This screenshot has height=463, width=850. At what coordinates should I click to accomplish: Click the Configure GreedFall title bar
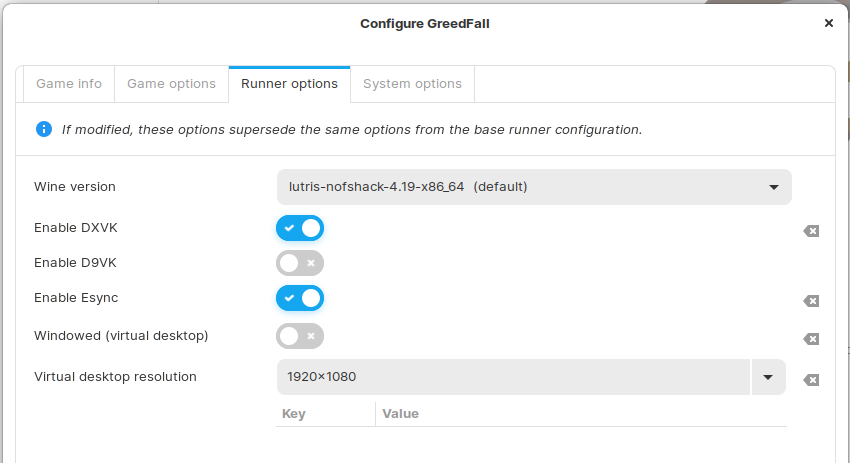(x=424, y=23)
